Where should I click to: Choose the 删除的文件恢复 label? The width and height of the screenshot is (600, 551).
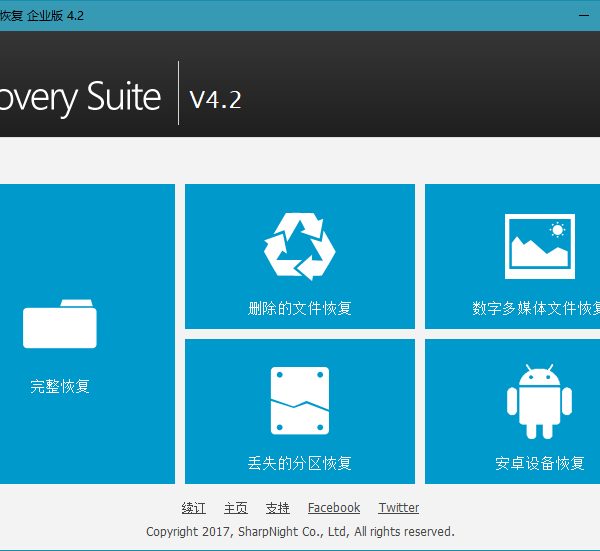coord(300,308)
